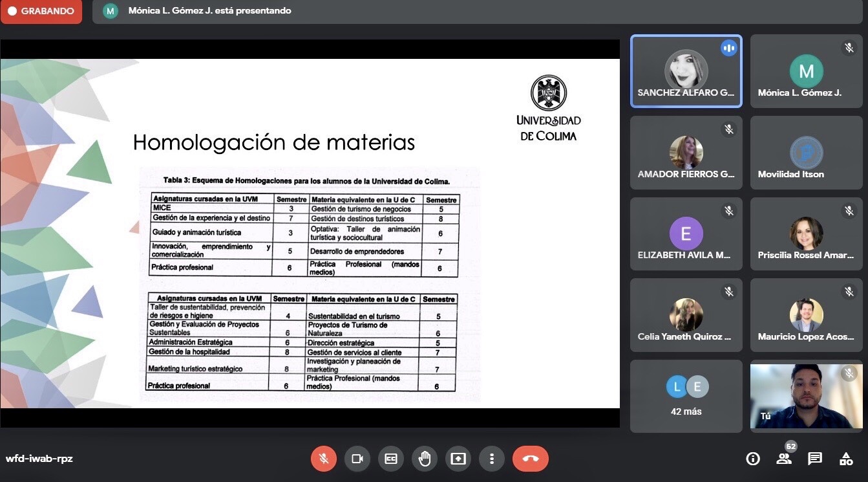The image size is (868, 482).
Task: Open the three-dot more options menu
Action: click(x=492, y=459)
